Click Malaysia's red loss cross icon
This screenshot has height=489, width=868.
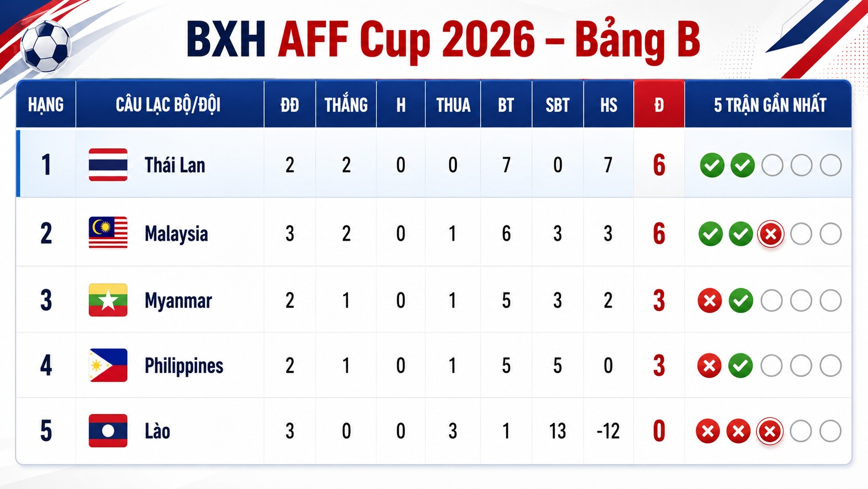pos(770,234)
